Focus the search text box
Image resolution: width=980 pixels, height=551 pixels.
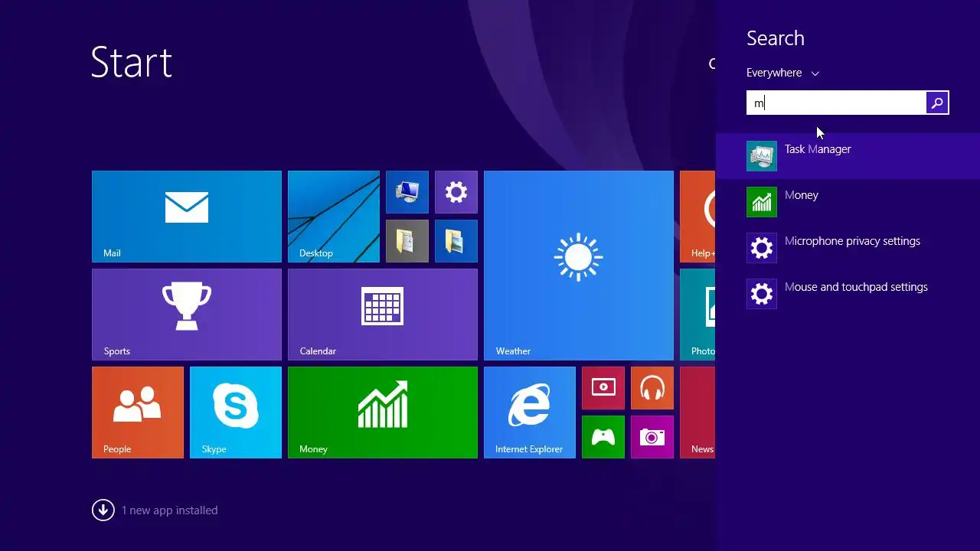click(836, 103)
